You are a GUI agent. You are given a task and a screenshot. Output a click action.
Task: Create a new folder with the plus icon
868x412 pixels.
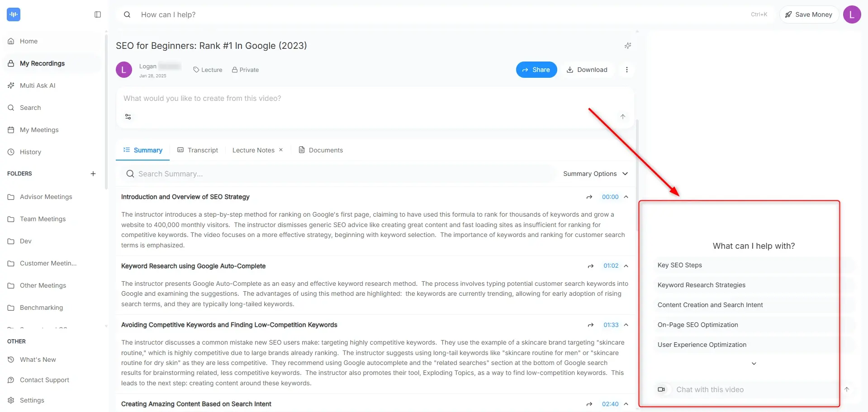pos(93,173)
